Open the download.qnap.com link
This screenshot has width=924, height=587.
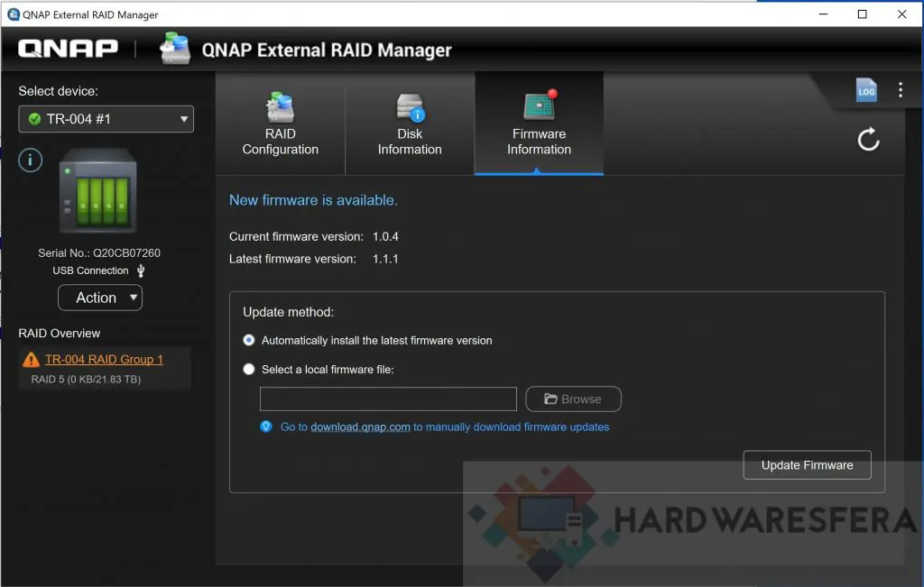pos(360,426)
